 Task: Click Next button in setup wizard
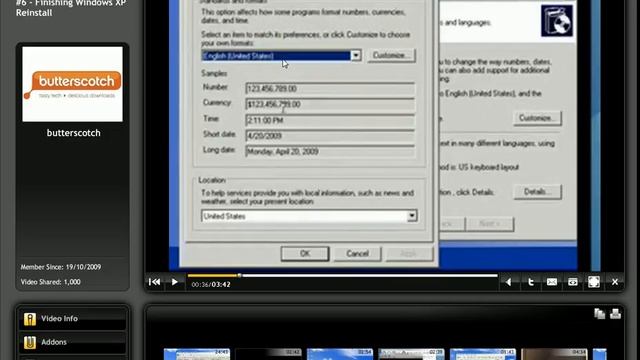point(490,224)
